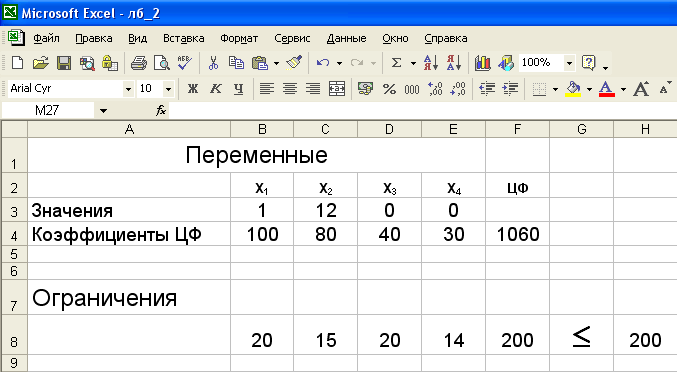Align text right
677x372 pixels.
(x=313, y=89)
